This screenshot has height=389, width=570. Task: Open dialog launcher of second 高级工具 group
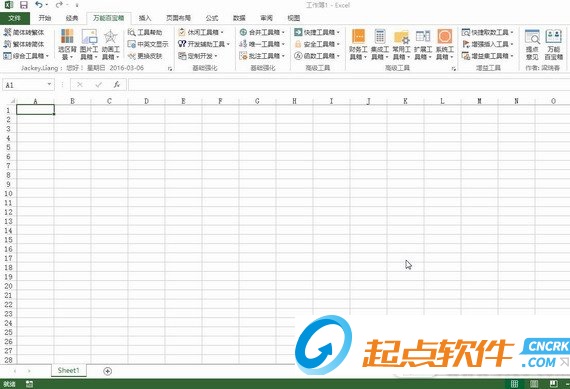454,68
